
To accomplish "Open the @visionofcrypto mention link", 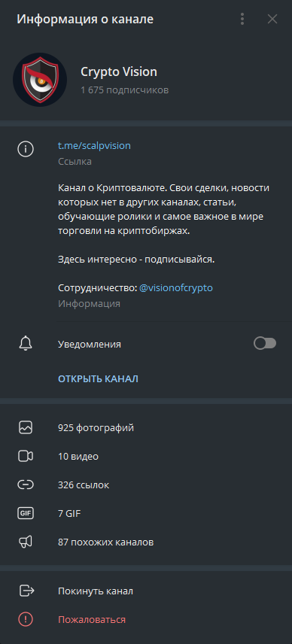I will pos(176,288).
